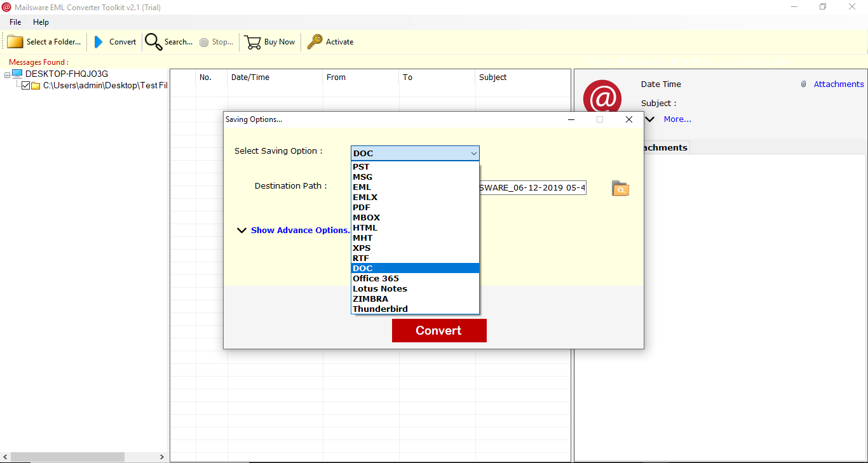Image resolution: width=868 pixels, height=463 pixels.
Task: Click the Search... toolbar label
Action: 179,42
